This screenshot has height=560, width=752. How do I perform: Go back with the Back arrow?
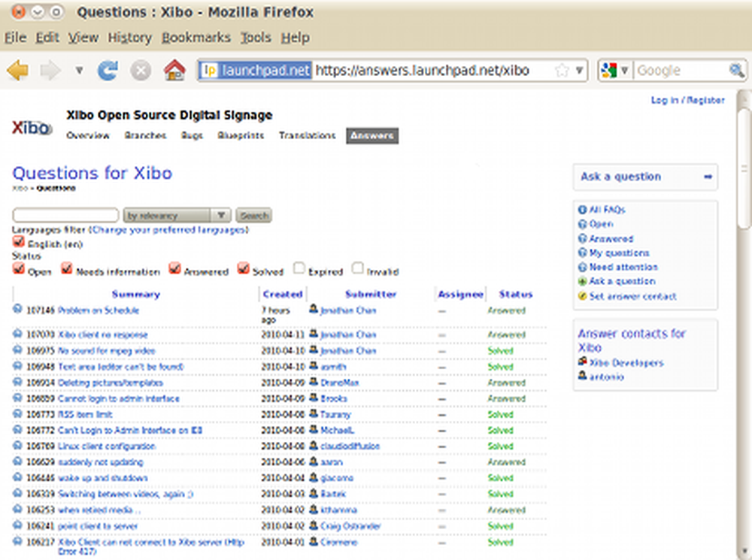click(18, 71)
